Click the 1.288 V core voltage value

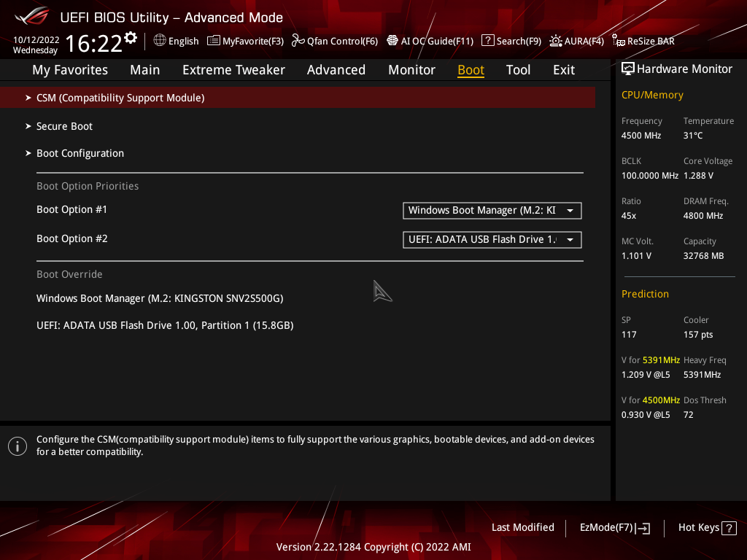tap(698, 176)
